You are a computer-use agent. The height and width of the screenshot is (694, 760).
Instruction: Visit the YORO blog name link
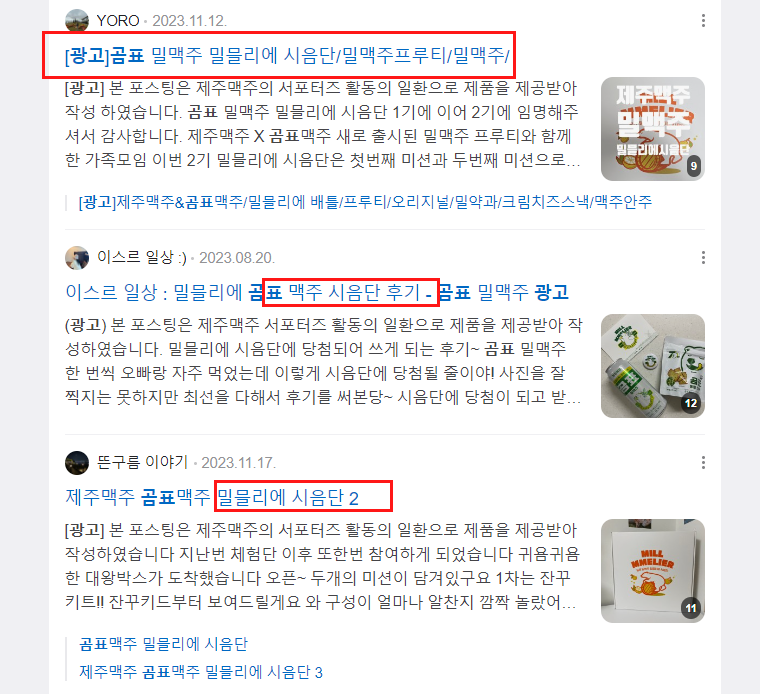point(118,21)
